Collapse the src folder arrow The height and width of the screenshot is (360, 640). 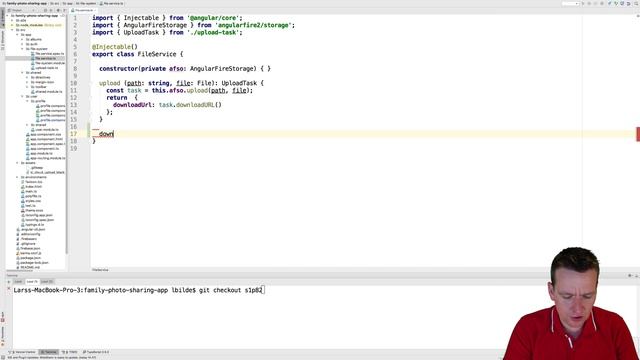[x=13, y=30]
